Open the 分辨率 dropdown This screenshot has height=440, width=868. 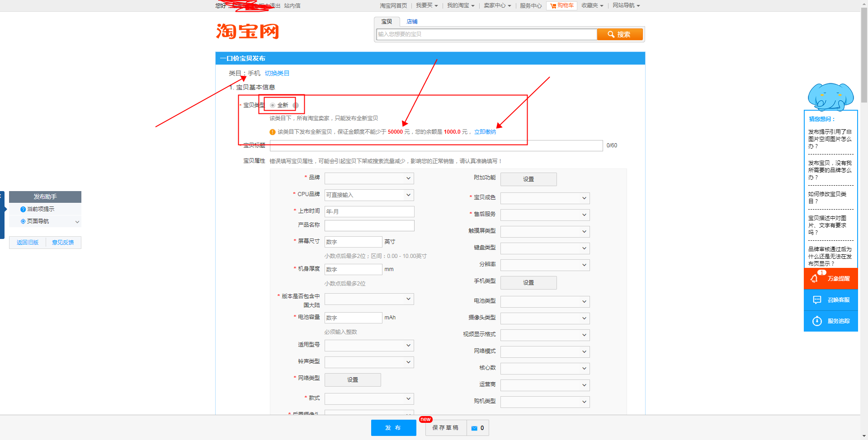(545, 265)
